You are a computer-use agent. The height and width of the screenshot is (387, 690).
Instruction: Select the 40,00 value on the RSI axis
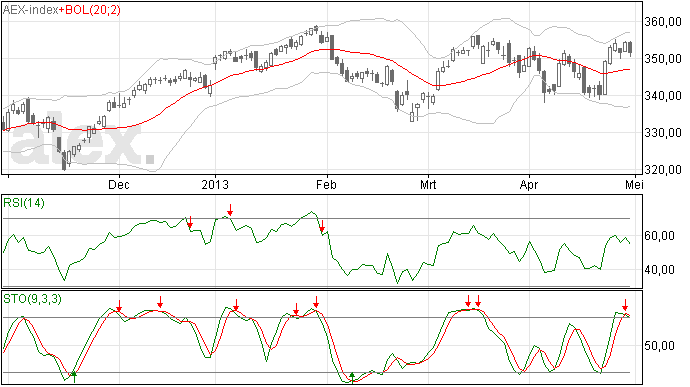tap(659, 270)
